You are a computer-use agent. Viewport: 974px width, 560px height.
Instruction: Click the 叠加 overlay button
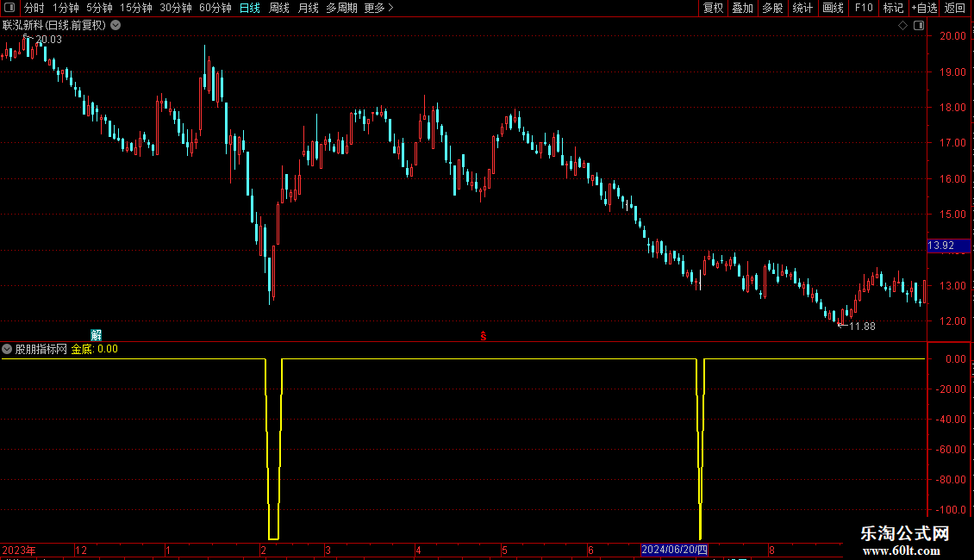point(742,8)
